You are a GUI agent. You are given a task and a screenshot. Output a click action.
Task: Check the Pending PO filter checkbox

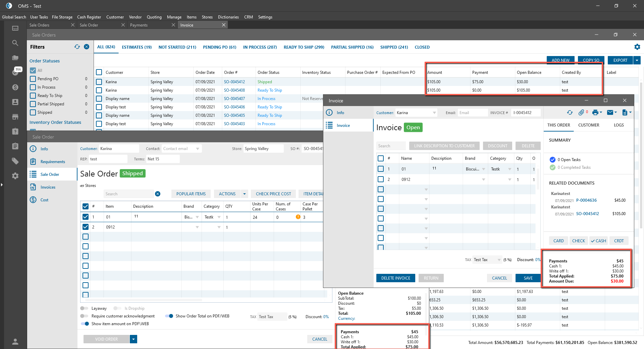pyautogui.click(x=33, y=79)
